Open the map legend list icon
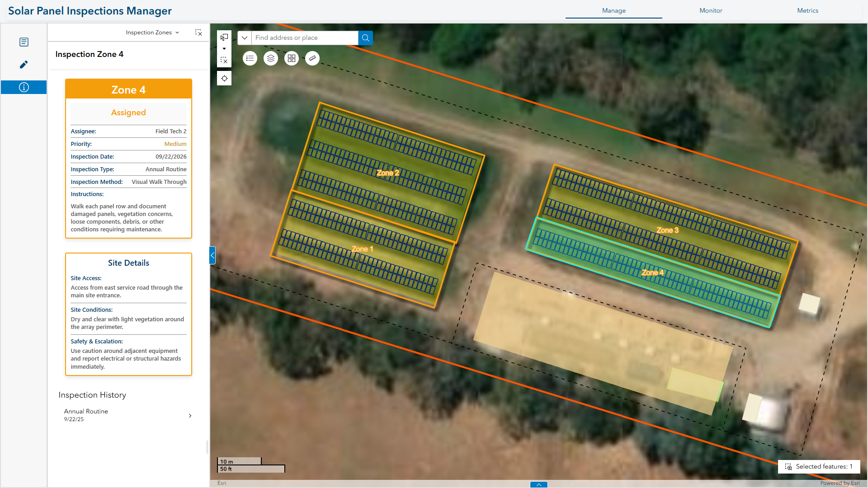The width and height of the screenshot is (868, 488). point(250,58)
